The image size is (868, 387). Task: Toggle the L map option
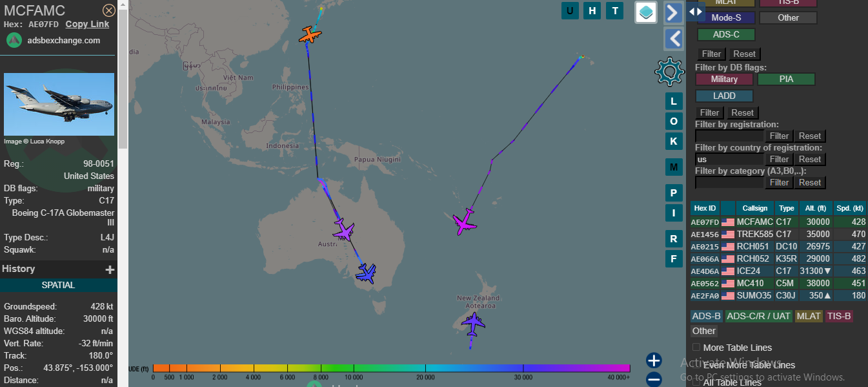tap(674, 101)
